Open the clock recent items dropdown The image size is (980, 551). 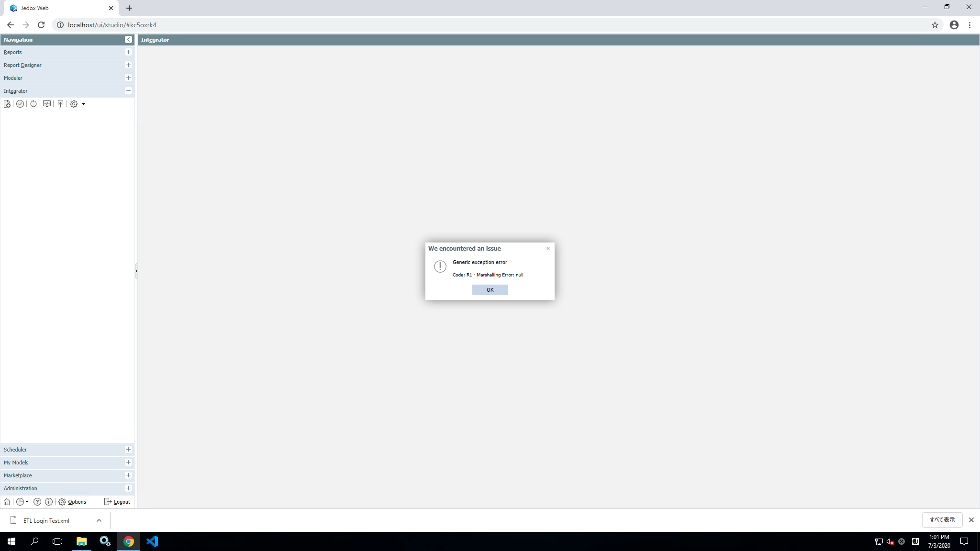point(22,502)
